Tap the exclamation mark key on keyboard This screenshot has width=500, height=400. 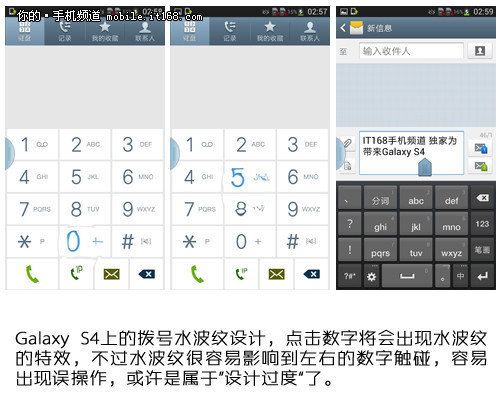click(350, 250)
